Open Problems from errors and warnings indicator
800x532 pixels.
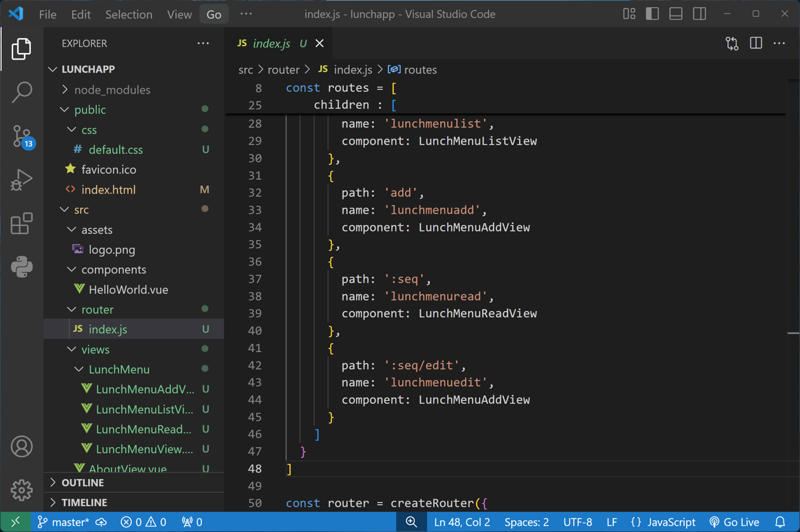coord(143,522)
